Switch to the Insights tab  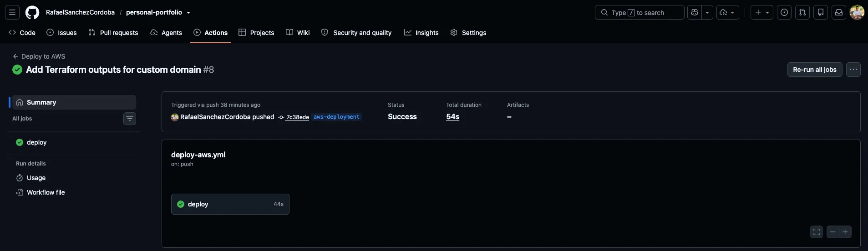tap(421, 33)
